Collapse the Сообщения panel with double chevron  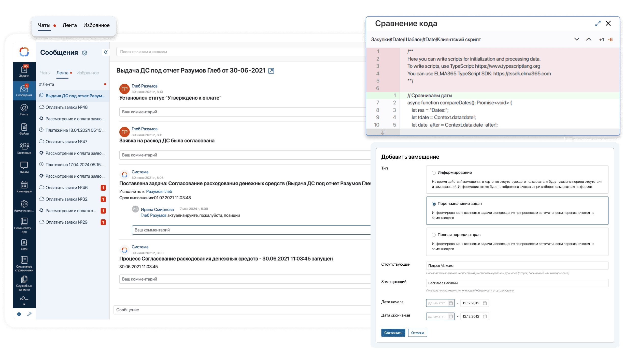tap(106, 52)
